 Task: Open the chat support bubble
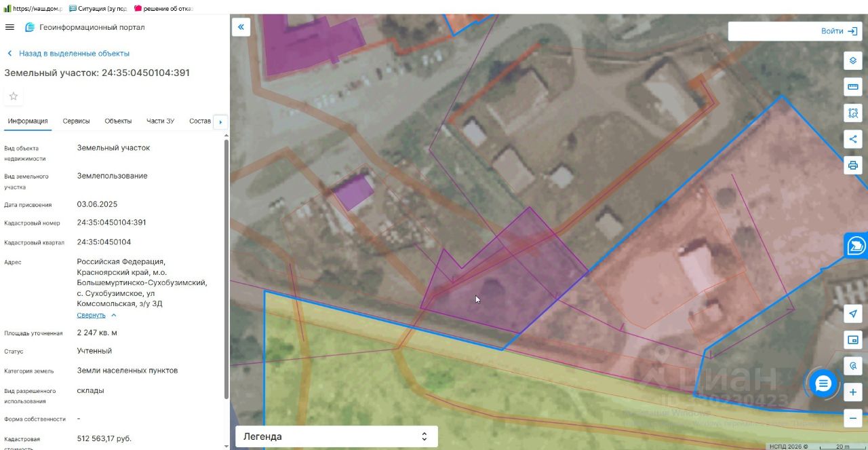[823, 384]
